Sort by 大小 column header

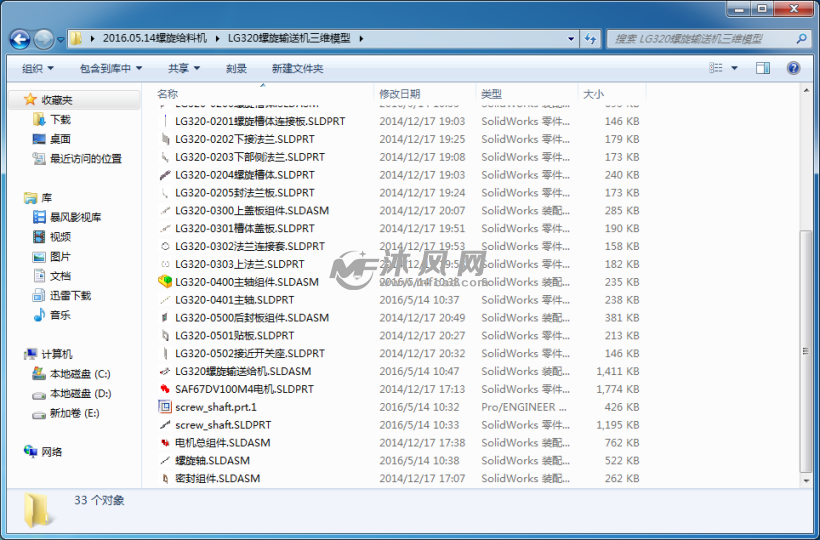pos(593,94)
